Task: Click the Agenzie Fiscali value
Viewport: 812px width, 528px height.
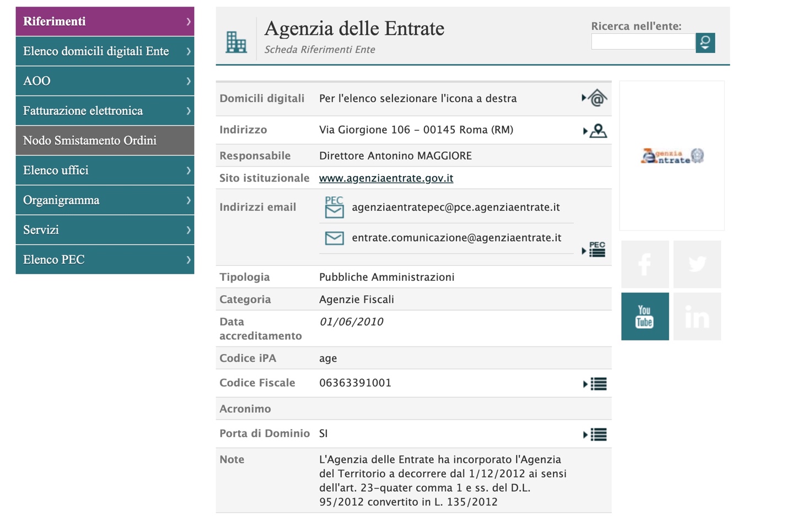Action: click(357, 300)
